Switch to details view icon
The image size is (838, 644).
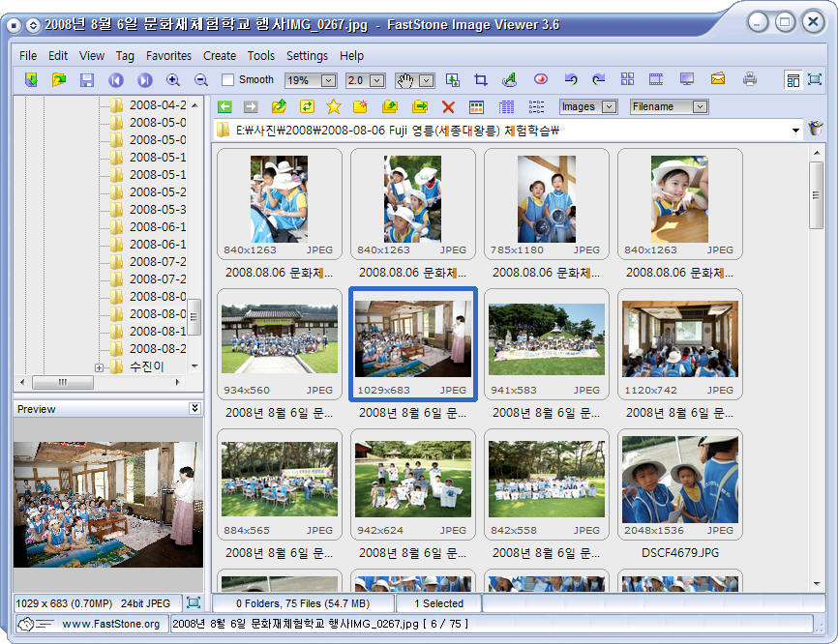pyautogui.click(x=506, y=107)
